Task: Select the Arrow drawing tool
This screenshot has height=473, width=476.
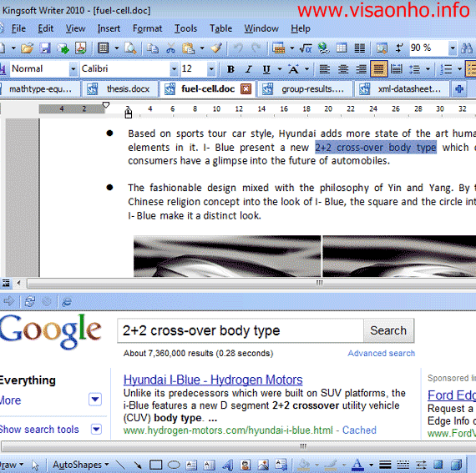Action: coord(137,465)
